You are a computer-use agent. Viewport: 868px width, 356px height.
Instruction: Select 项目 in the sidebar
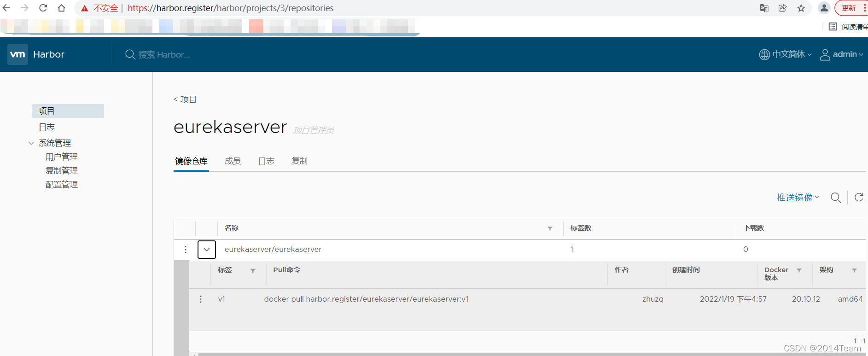click(68, 111)
